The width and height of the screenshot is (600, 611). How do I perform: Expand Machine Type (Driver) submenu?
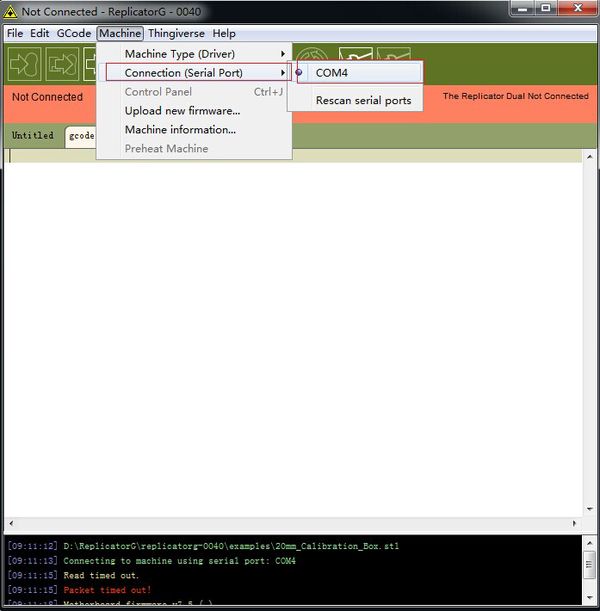tap(195, 54)
